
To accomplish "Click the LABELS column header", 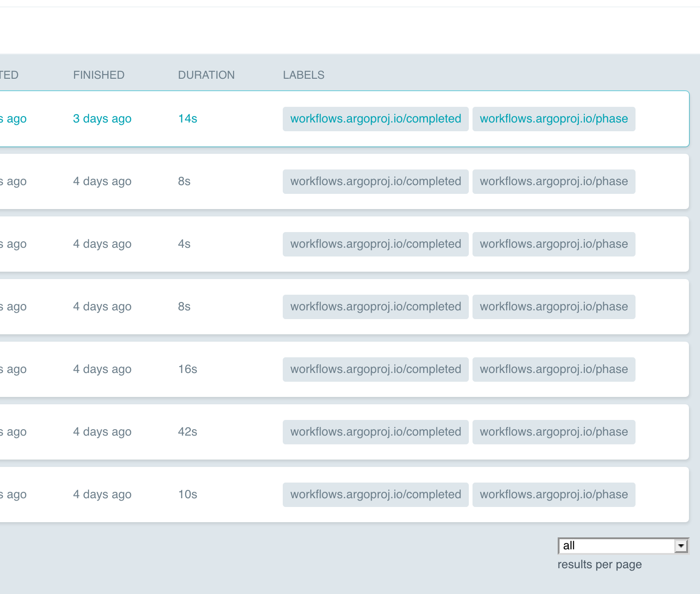I will [x=303, y=75].
